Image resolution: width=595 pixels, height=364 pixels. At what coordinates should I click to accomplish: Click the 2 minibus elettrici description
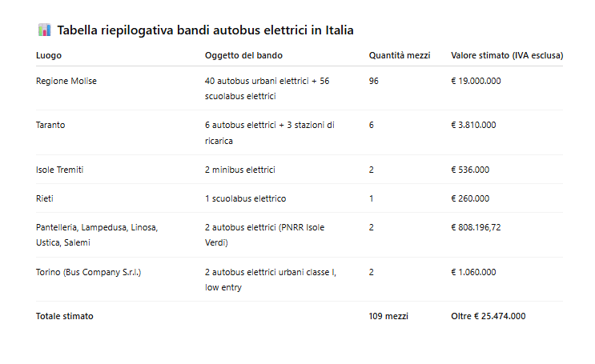pos(239,170)
